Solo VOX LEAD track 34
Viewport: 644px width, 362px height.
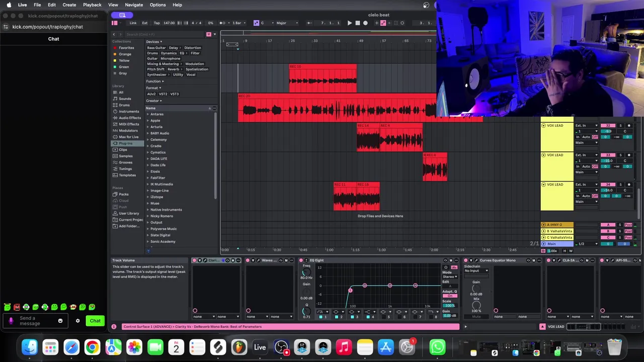tap(620, 185)
